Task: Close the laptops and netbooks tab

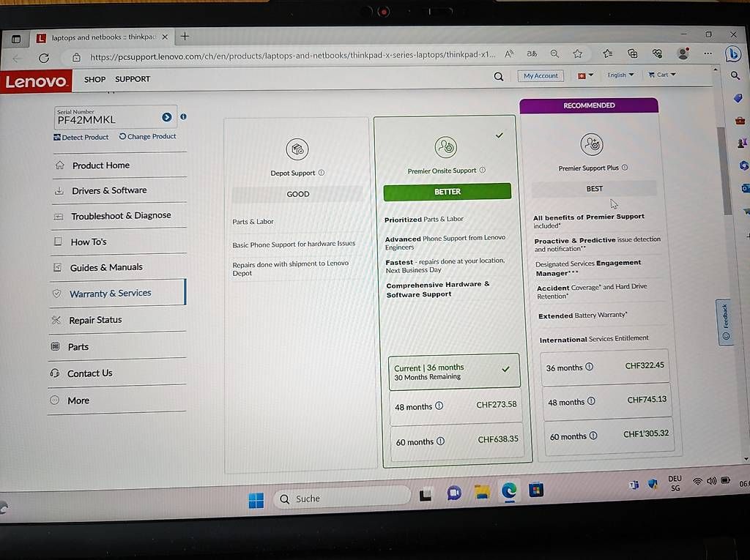Action: (x=165, y=37)
